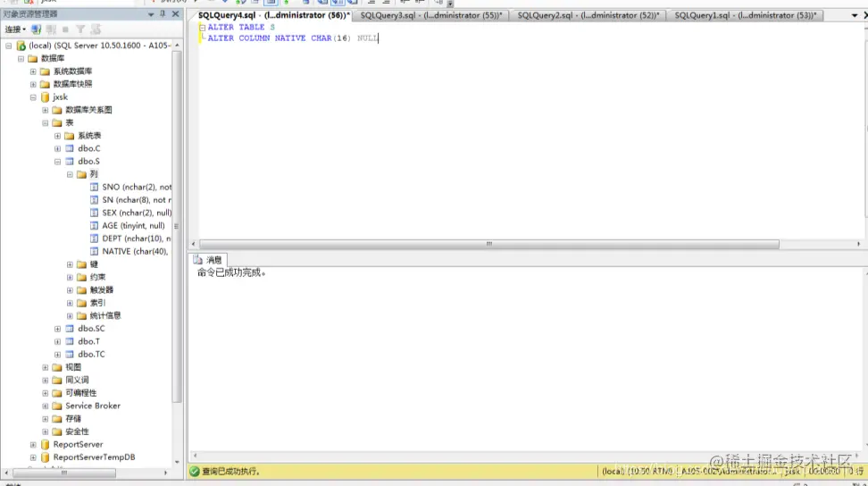
Task: Collapse the (local) server node
Action: click(x=9, y=46)
